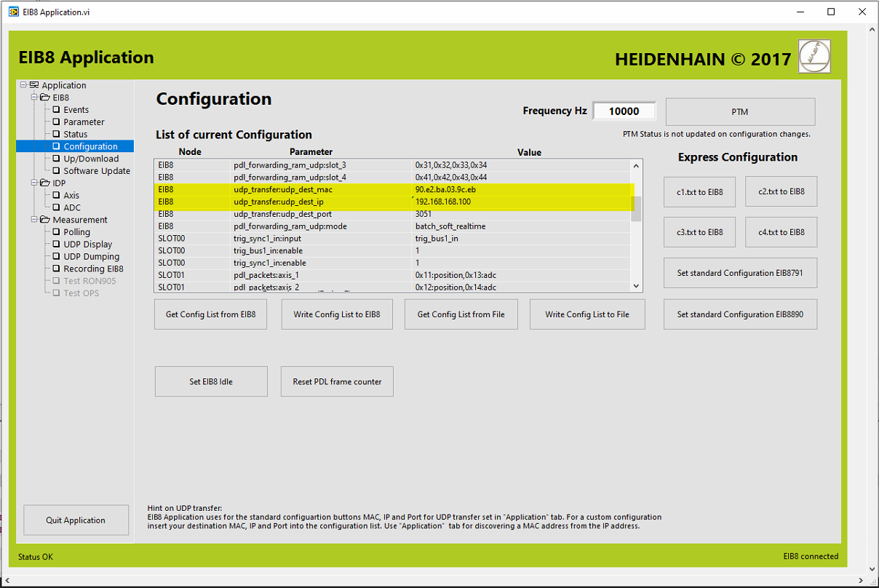Click the Set EIB8 Idle button

pos(211,381)
